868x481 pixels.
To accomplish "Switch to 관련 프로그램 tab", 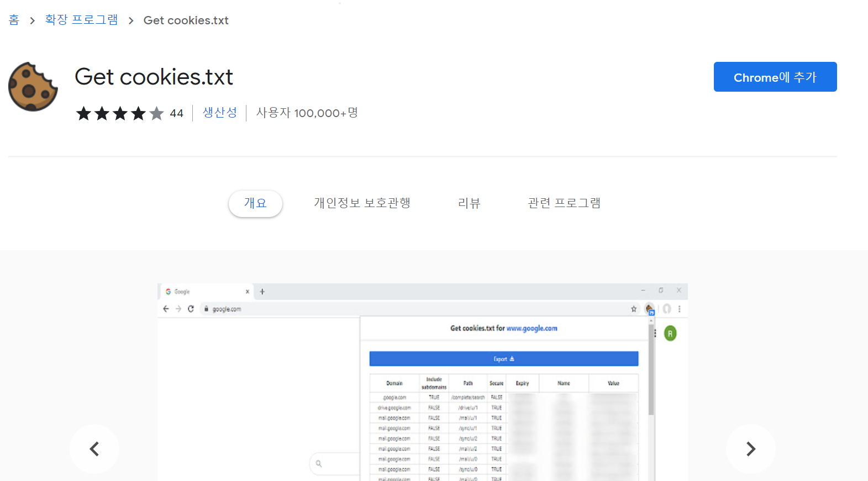I will 564,203.
